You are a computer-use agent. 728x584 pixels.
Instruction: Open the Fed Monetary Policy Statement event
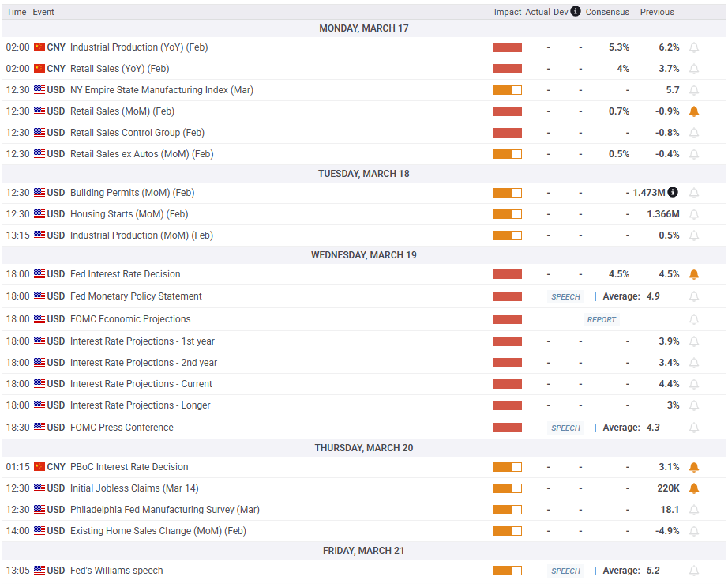pos(136,296)
